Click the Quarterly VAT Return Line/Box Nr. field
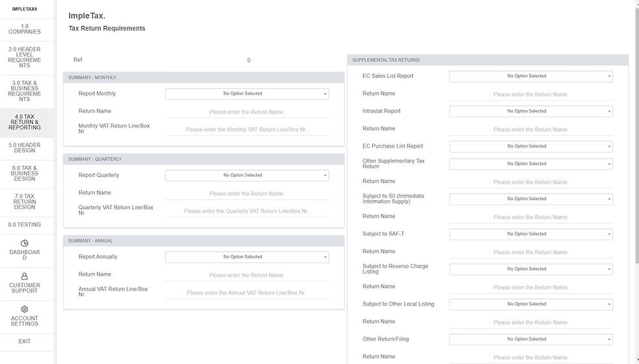The height and width of the screenshot is (364, 639). click(247, 211)
